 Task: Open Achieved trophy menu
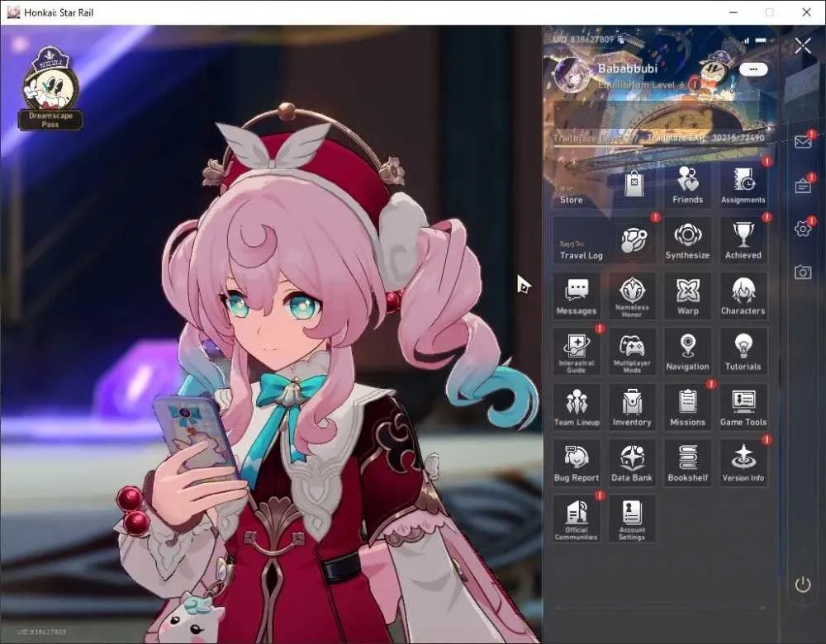coord(743,240)
